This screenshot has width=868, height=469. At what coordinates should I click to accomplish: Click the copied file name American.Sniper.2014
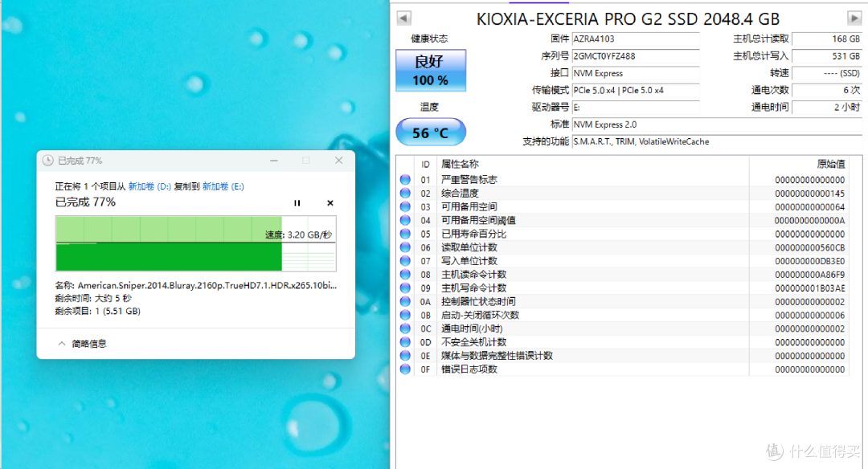[207, 285]
